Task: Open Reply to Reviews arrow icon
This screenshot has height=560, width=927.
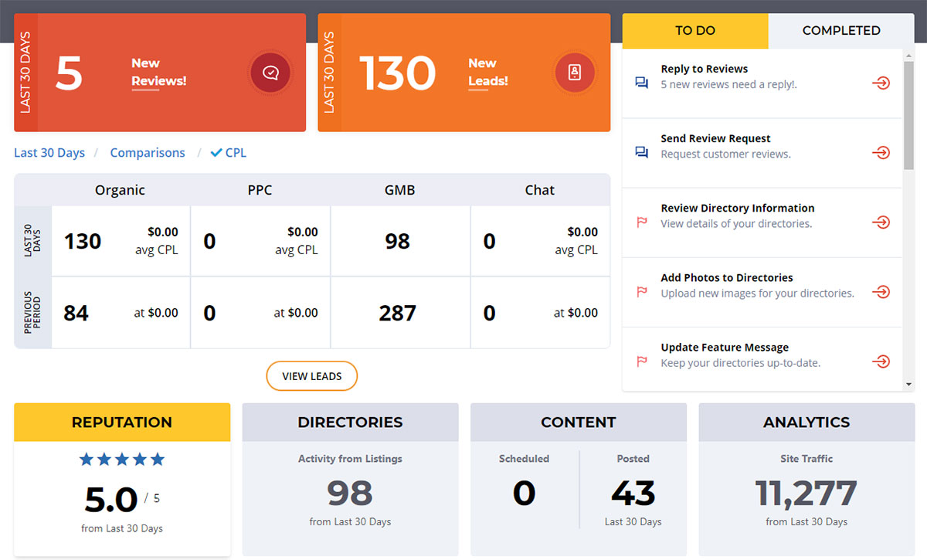Action: (x=881, y=83)
